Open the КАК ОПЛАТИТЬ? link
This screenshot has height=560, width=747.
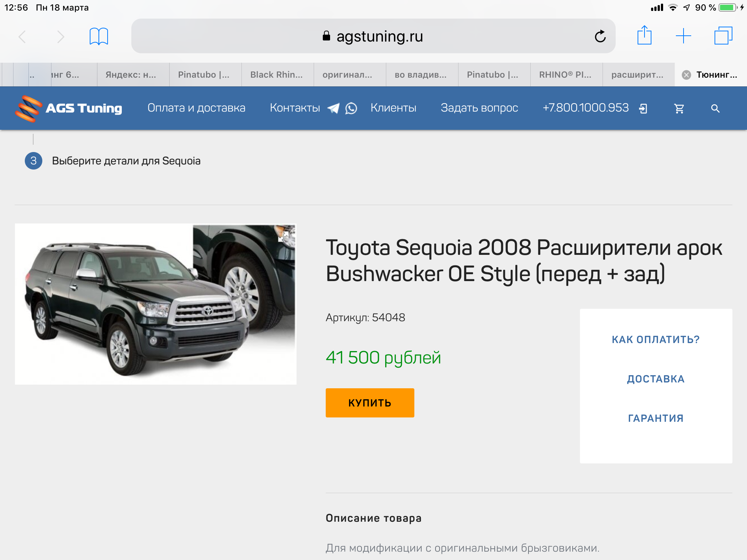click(x=655, y=339)
